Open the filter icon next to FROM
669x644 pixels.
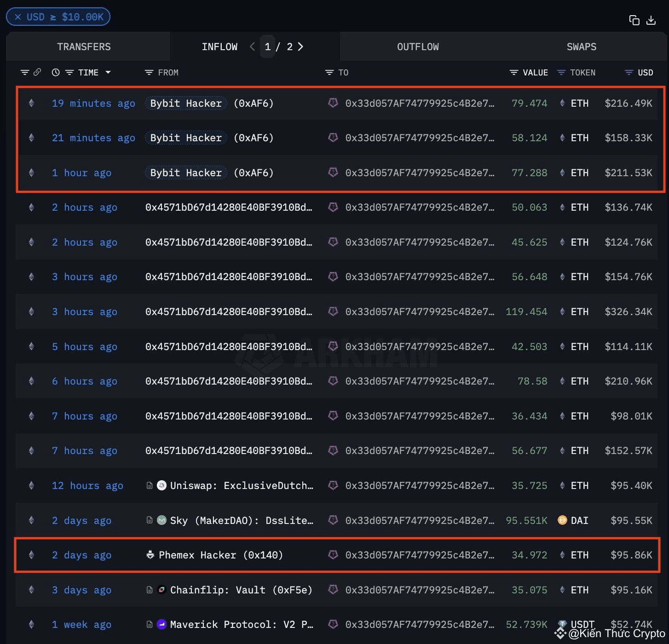tap(149, 73)
